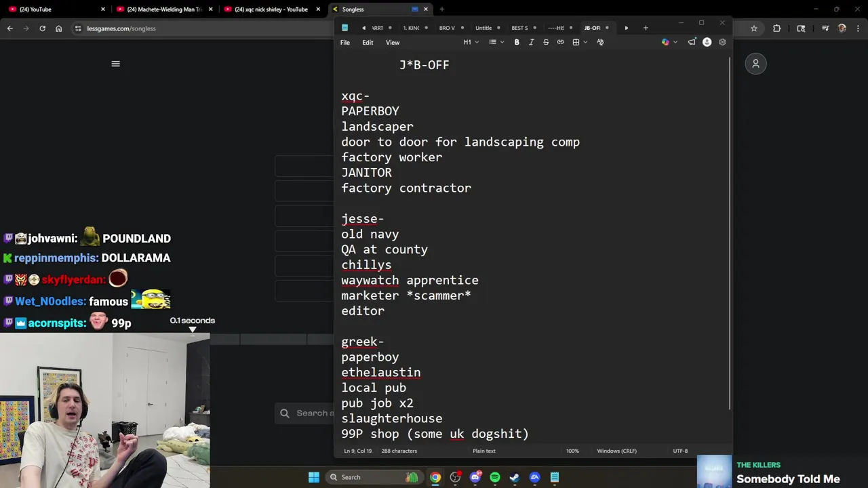Open the Edit menu in Notepad

click(368, 42)
